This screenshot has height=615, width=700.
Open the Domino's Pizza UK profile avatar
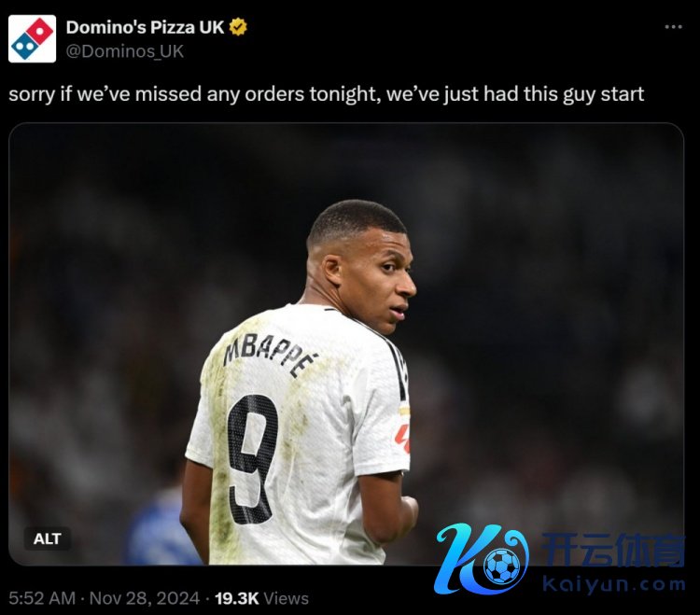32,39
